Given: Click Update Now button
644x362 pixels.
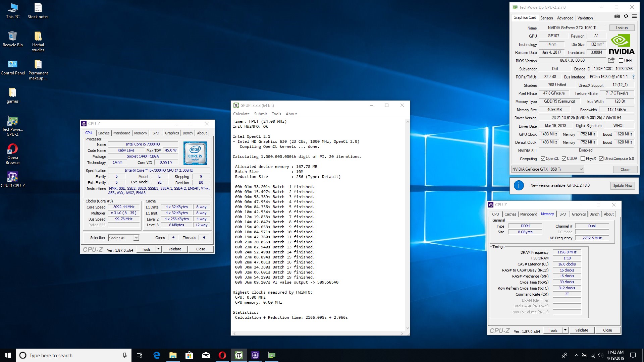Looking at the screenshot, I should coord(622,186).
